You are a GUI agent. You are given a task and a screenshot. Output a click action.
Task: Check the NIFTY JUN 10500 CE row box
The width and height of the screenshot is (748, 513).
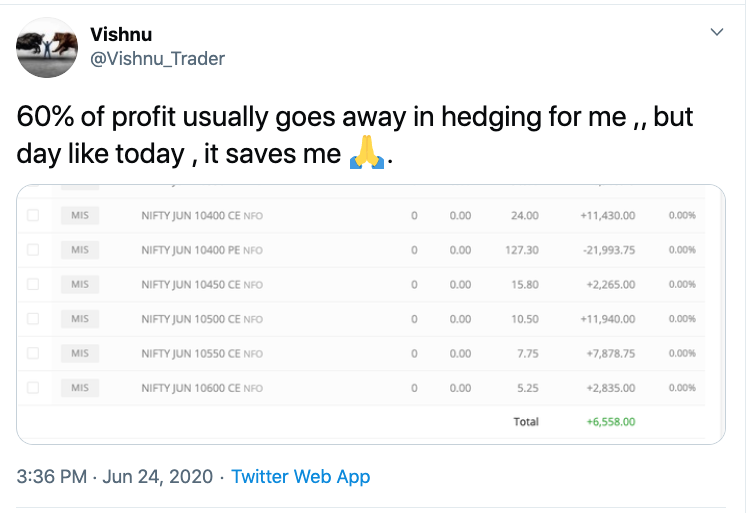click(33, 319)
